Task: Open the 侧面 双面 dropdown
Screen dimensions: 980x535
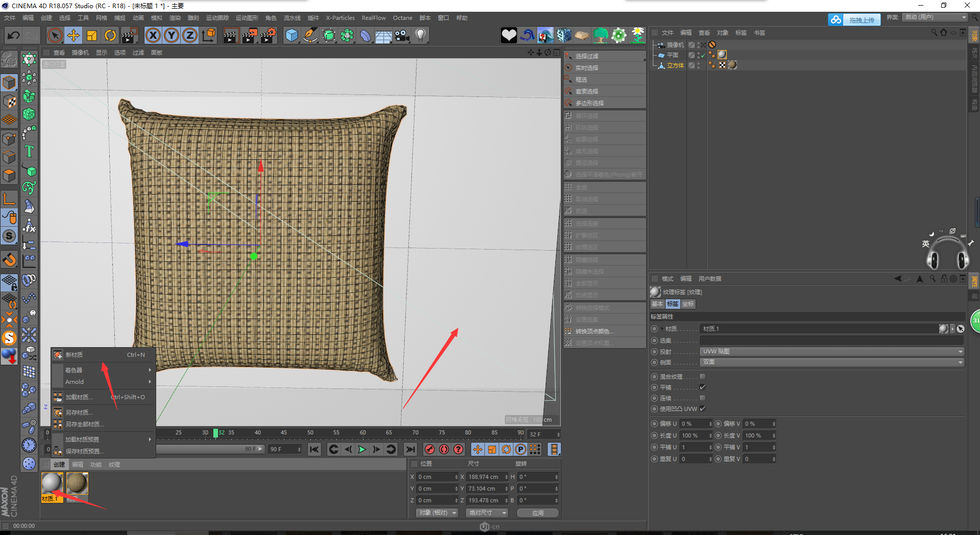Action: [x=832, y=362]
